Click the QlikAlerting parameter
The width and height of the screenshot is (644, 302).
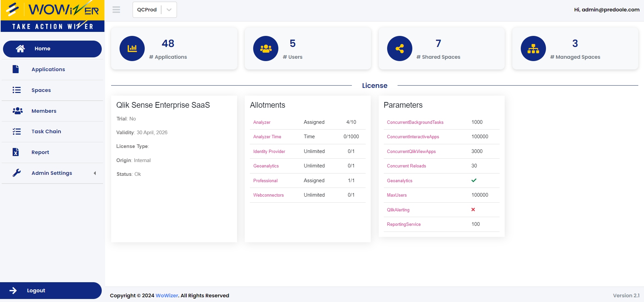point(398,210)
